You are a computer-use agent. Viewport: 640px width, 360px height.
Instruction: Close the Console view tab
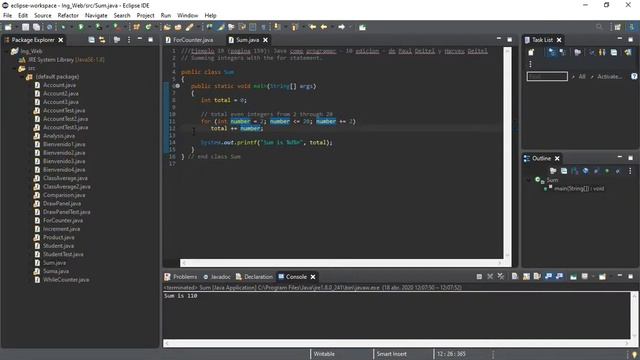click(x=313, y=277)
